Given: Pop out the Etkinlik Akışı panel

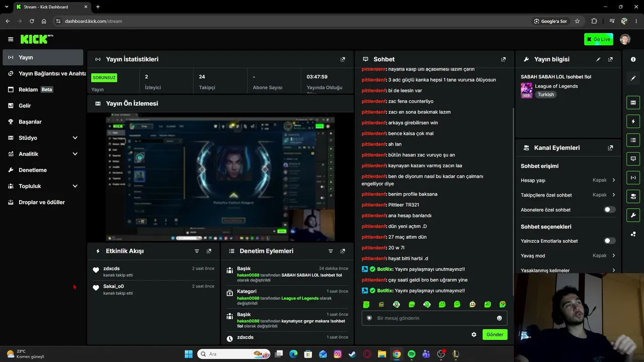Looking at the screenshot, I should point(209,251).
